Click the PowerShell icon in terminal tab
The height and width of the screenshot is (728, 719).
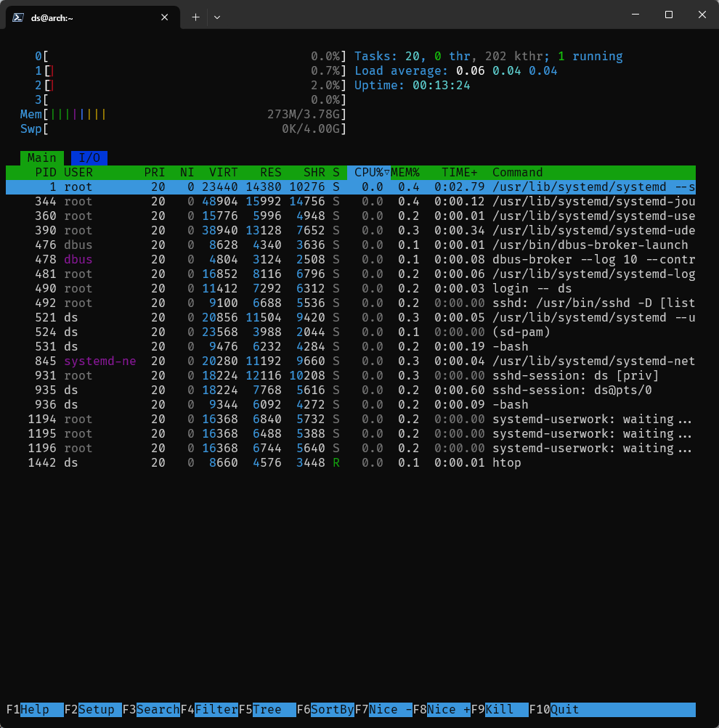coord(17,17)
